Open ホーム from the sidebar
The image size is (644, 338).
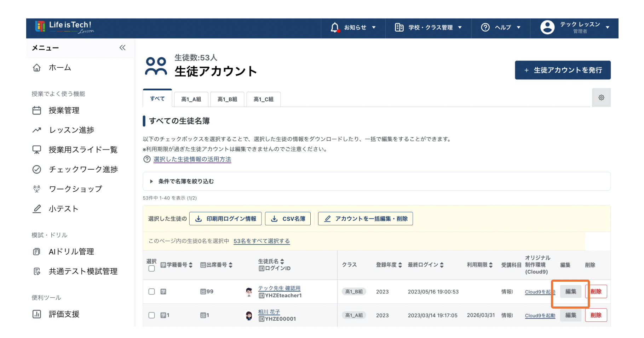60,68
